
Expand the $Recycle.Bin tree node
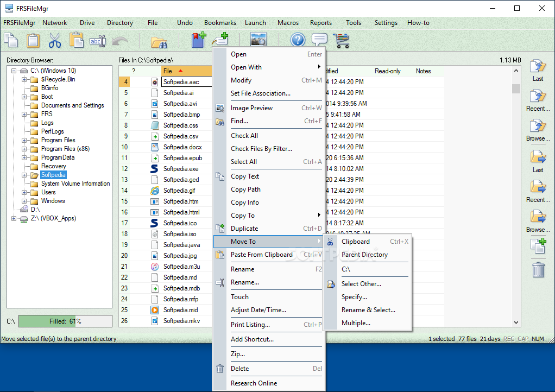pyautogui.click(x=24, y=80)
